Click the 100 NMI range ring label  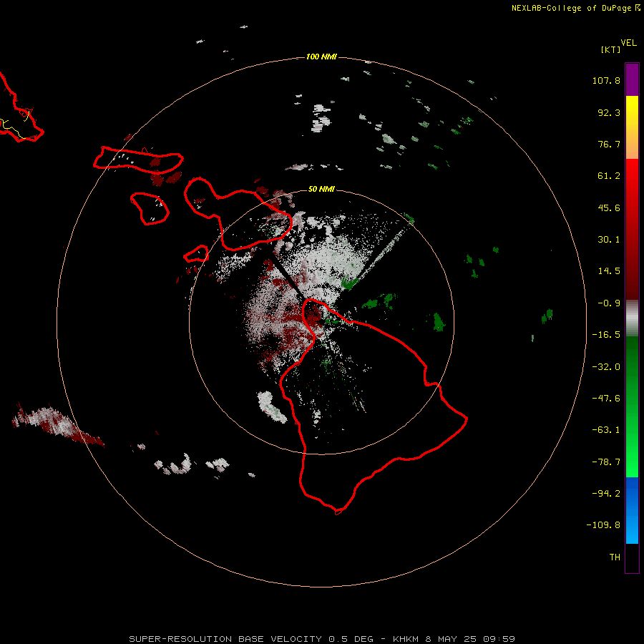click(x=321, y=57)
